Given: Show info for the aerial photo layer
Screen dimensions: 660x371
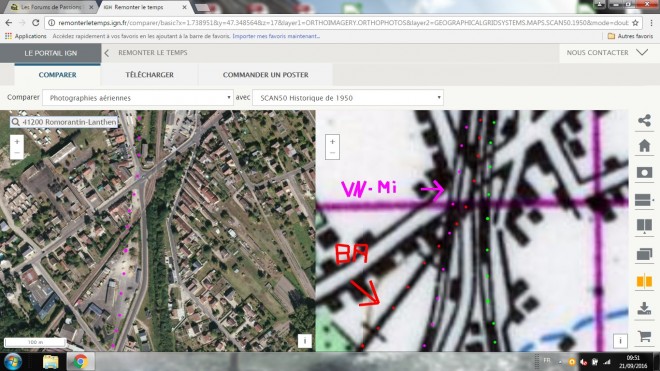Looking at the screenshot, I should point(305,341).
